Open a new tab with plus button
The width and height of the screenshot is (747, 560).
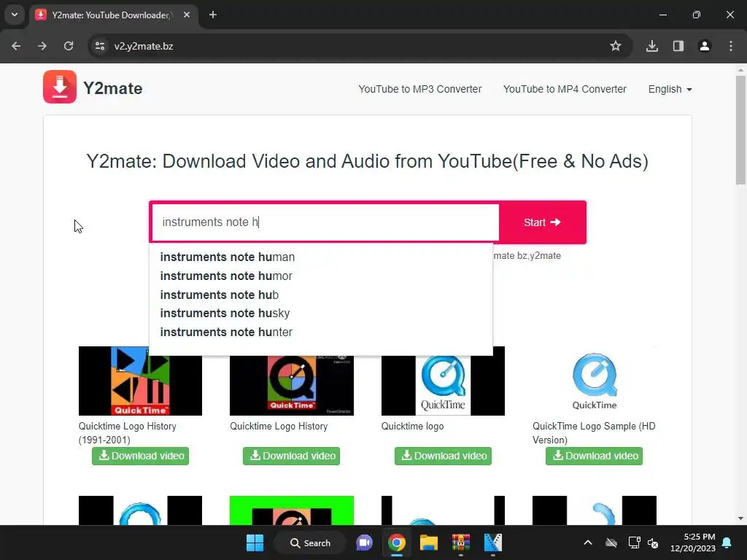213,15
